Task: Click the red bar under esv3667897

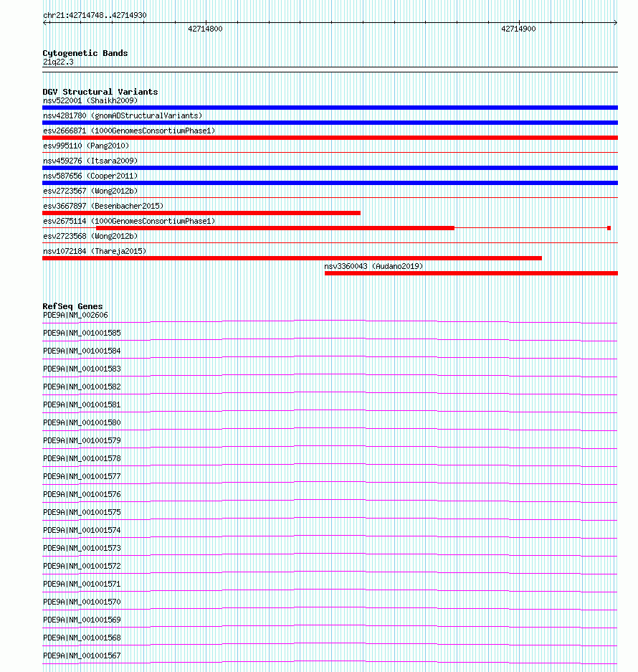Action: pyautogui.click(x=201, y=213)
